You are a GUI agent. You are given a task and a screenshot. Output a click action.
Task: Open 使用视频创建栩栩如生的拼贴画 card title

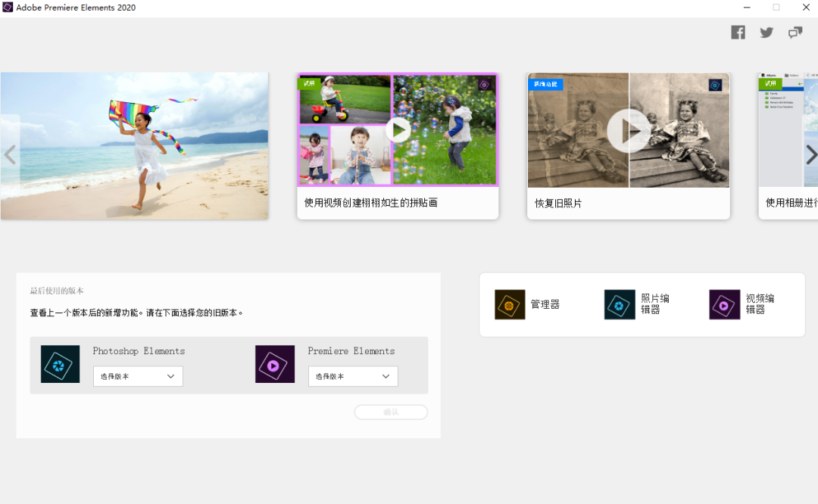[370, 203]
